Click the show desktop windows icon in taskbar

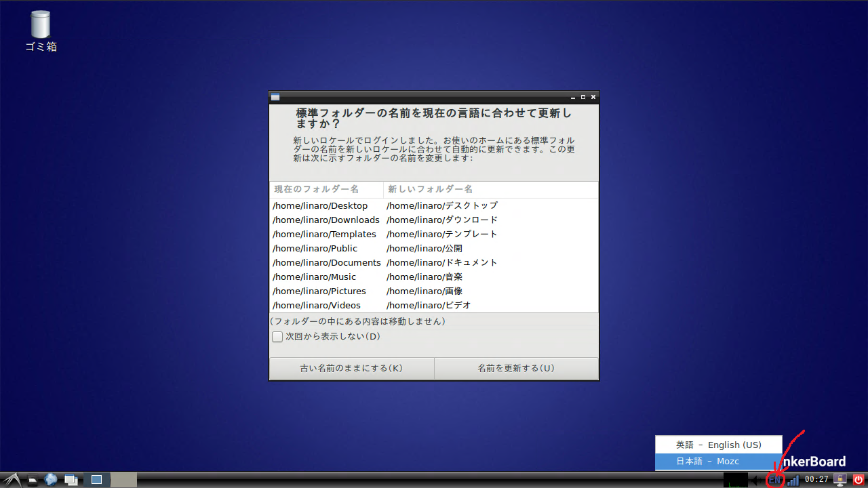pyautogui.click(x=71, y=480)
